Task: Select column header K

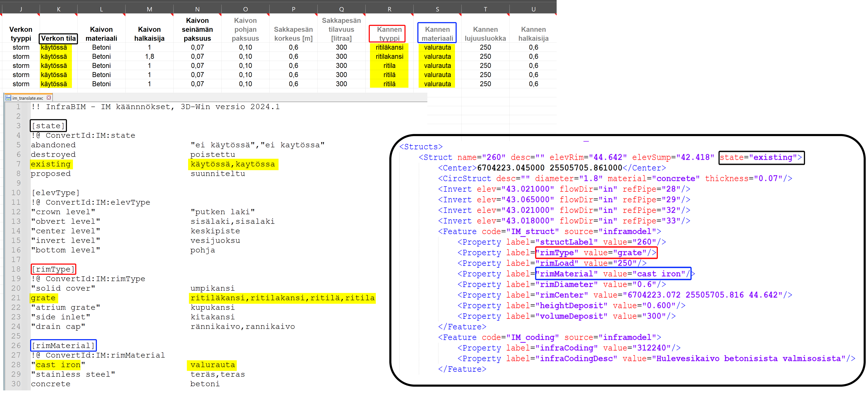Action: pyautogui.click(x=59, y=9)
